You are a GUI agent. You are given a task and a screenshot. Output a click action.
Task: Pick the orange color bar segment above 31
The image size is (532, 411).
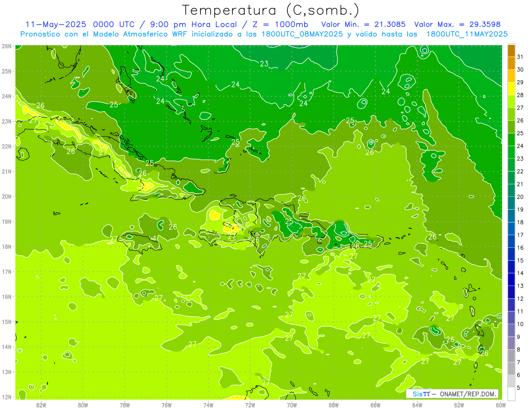tap(511, 51)
